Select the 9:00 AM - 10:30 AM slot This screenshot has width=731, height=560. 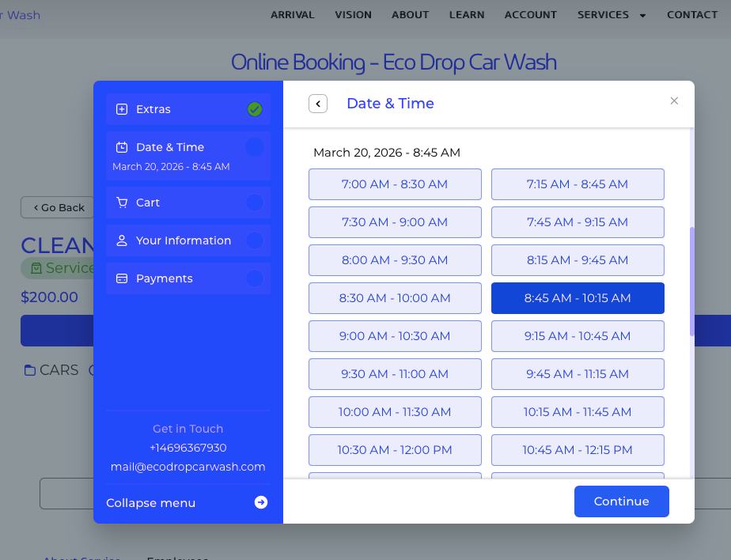(x=395, y=336)
